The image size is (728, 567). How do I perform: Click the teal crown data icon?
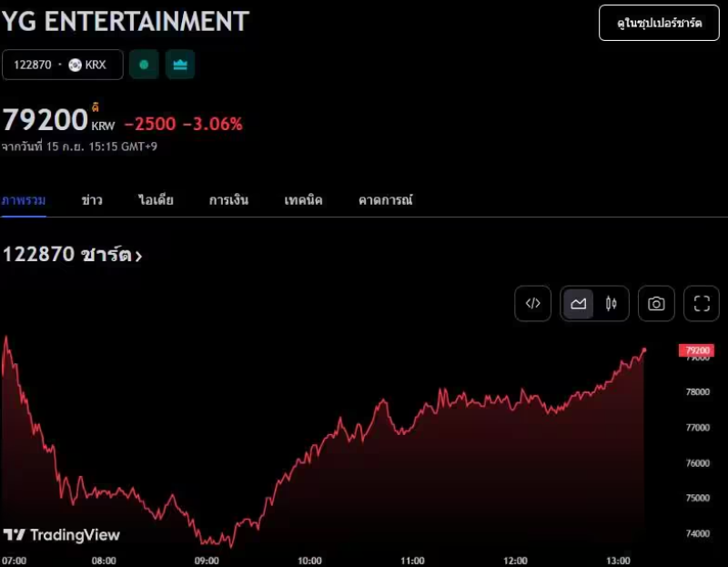180,65
